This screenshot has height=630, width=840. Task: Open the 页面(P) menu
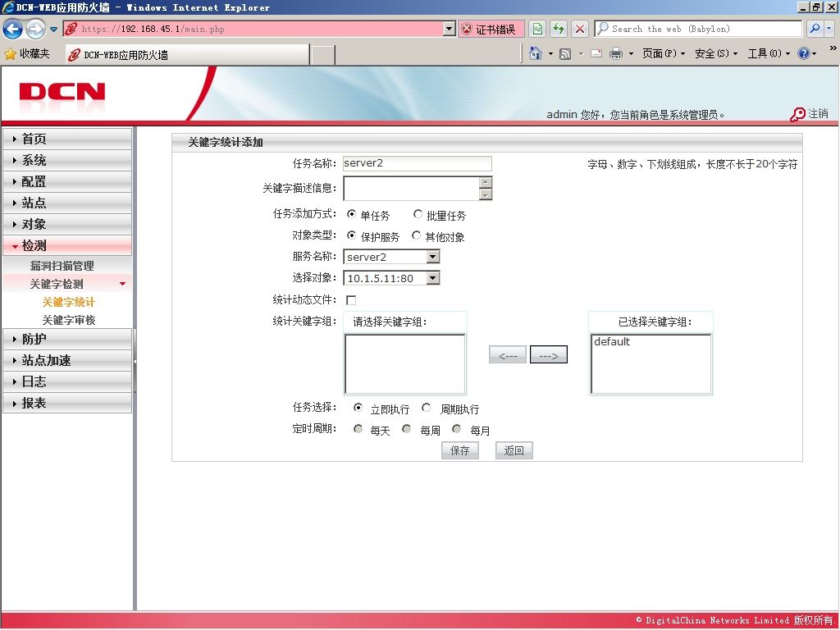[x=663, y=53]
